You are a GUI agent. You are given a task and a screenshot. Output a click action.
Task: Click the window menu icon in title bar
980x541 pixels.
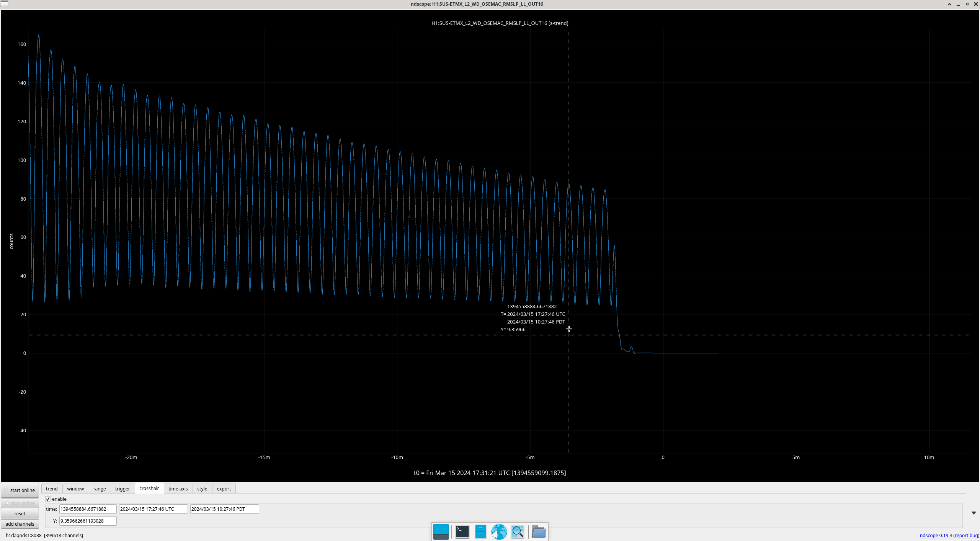click(x=4, y=4)
